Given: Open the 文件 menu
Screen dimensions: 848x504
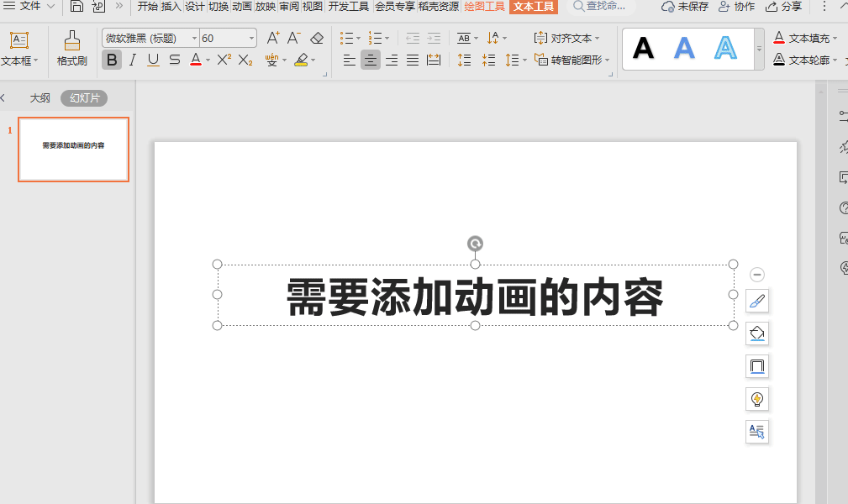Looking at the screenshot, I should (x=29, y=6).
